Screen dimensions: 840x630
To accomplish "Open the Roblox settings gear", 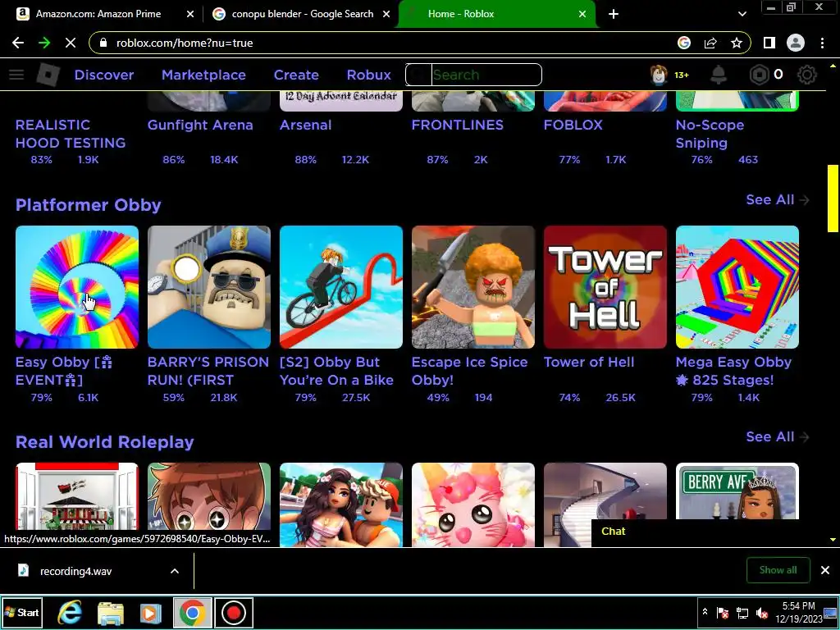I will point(807,75).
